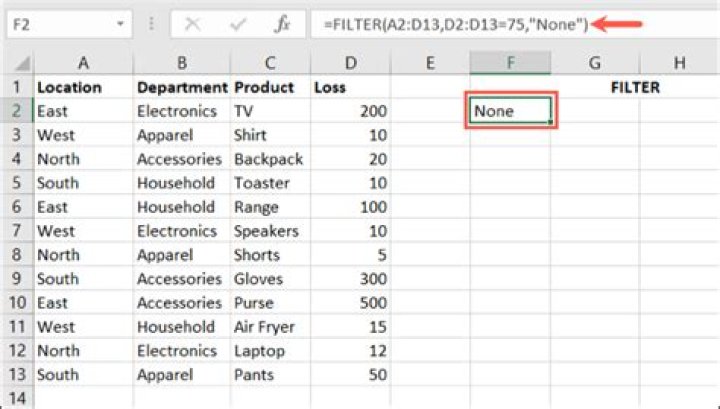Open the Name Box dropdown arrow
The image size is (720, 409).
pyautogui.click(x=120, y=24)
